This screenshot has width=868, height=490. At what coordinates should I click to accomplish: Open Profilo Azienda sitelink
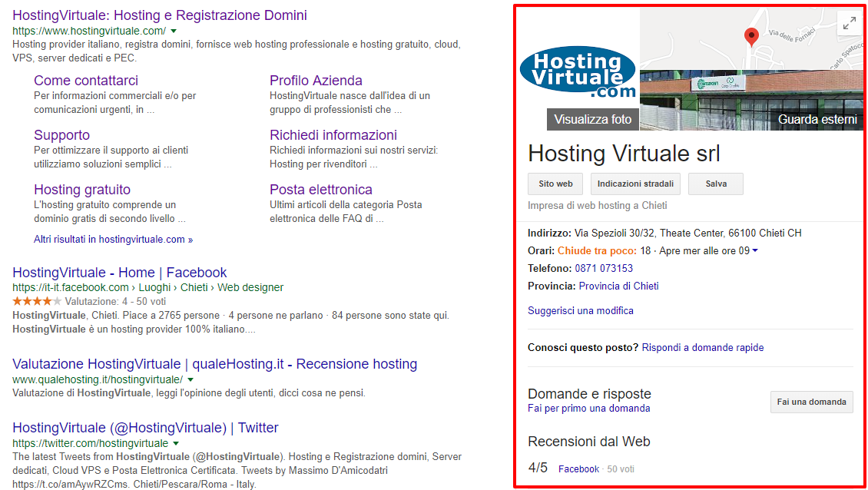tap(316, 81)
